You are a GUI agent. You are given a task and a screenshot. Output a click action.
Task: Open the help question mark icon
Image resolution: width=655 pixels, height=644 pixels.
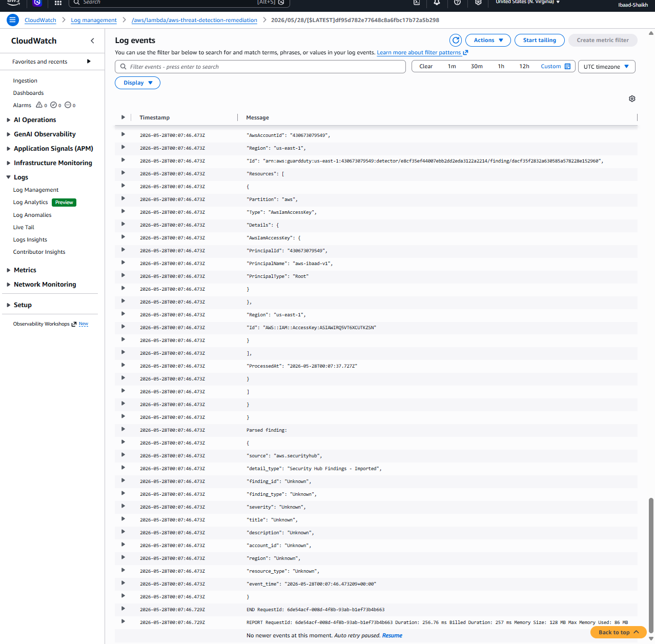point(457,2)
